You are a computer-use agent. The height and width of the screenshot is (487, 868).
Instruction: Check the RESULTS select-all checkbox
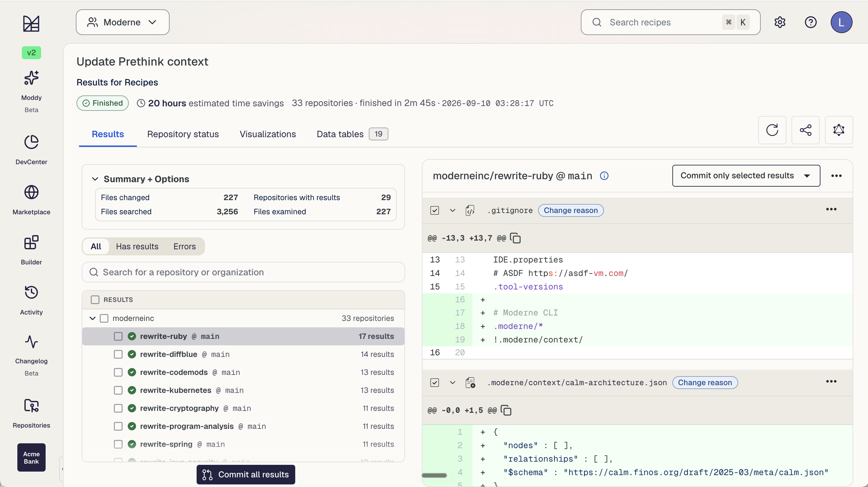click(x=95, y=300)
